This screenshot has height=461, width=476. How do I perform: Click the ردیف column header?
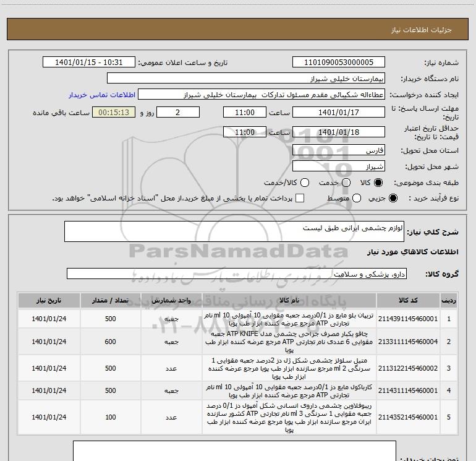pos(449,300)
